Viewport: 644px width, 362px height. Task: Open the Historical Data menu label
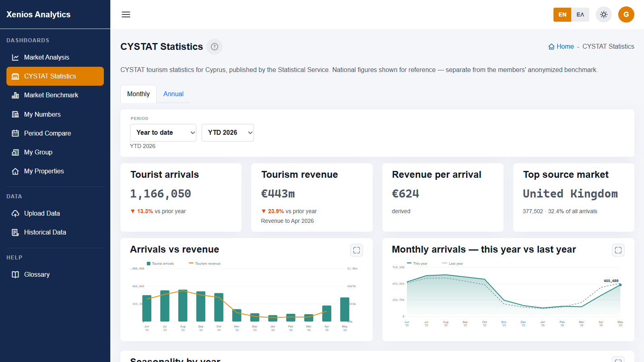[45, 232]
